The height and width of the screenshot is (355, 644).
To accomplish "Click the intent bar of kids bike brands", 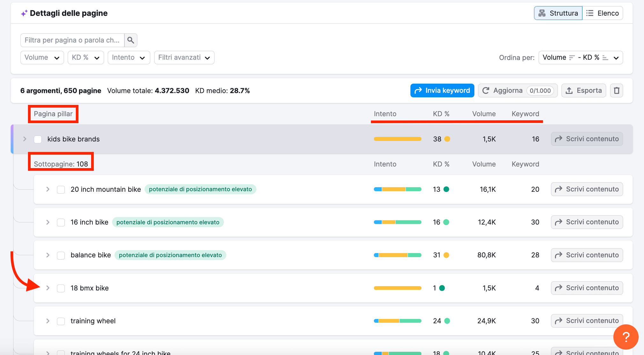I will click(398, 139).
